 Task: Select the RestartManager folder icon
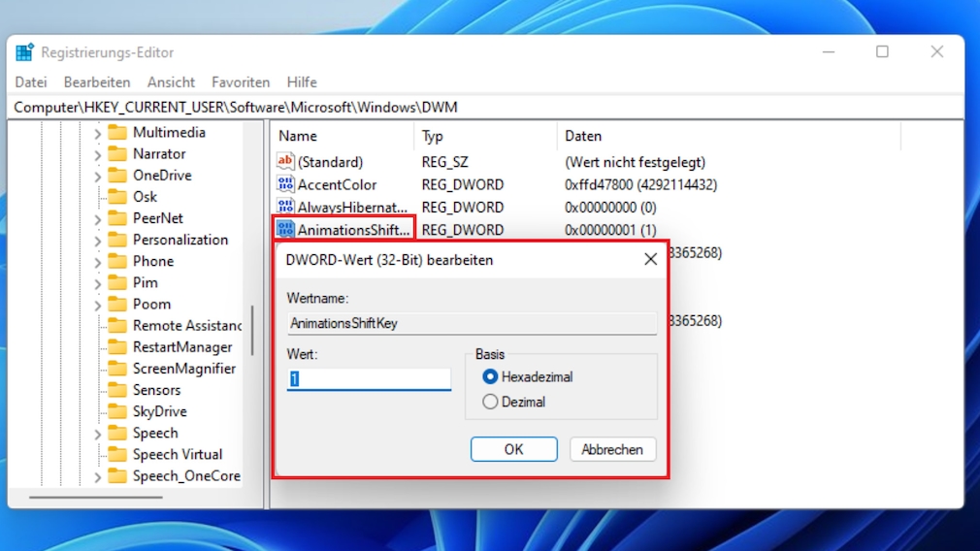click(x=116, y=346)
